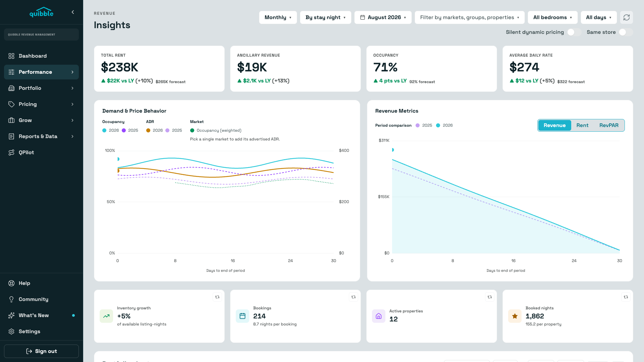Switch to the RevPAR tab

pos(609,125)
